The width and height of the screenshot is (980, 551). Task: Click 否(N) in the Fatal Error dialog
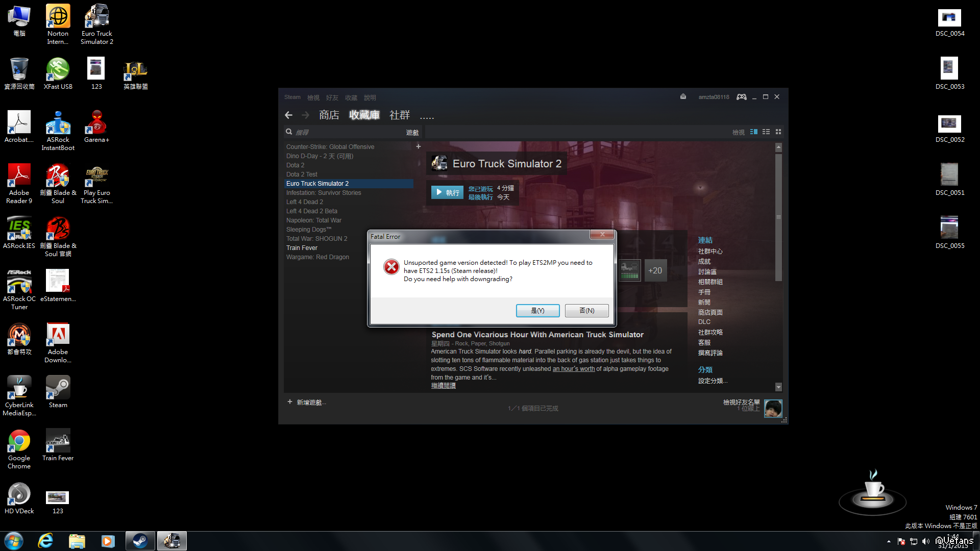pyautogui.click(x=586, y=311)
